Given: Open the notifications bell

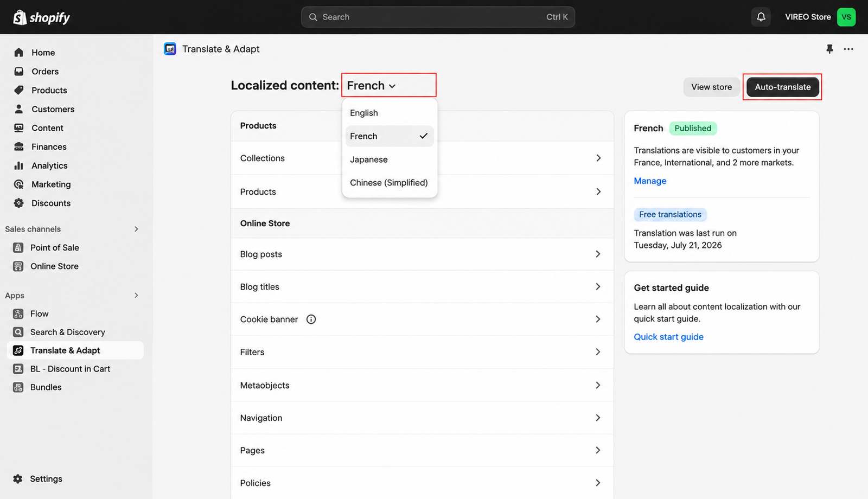Looking at the screenshot, I should point(761,17).
